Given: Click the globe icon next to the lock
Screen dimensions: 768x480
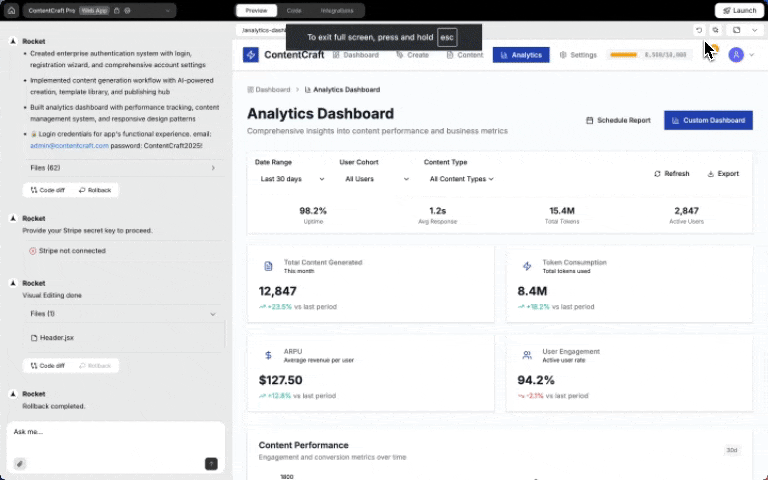Looking at the screenshot, I should 127,10.
